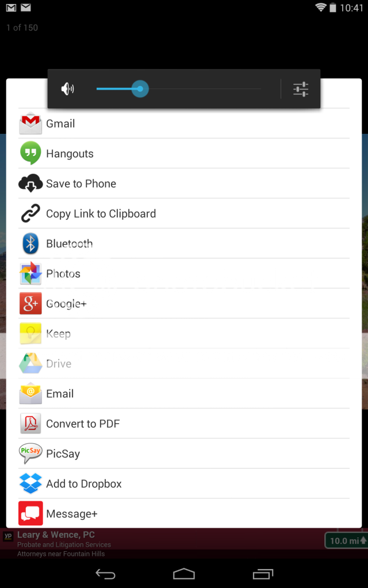
Task: Expand volume settings via the sliders icon
Action: tap(301, 89)
